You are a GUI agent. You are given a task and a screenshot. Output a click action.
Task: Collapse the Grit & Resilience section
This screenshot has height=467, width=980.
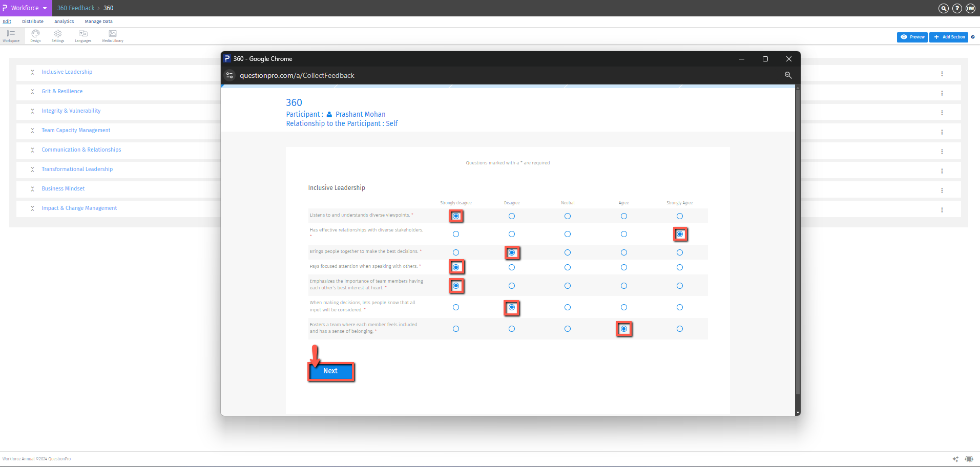click(x=32, y=92)
